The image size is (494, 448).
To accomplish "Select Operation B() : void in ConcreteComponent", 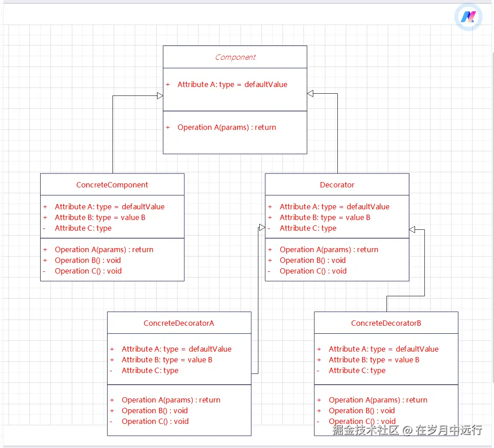I will [x=87, y=260].
